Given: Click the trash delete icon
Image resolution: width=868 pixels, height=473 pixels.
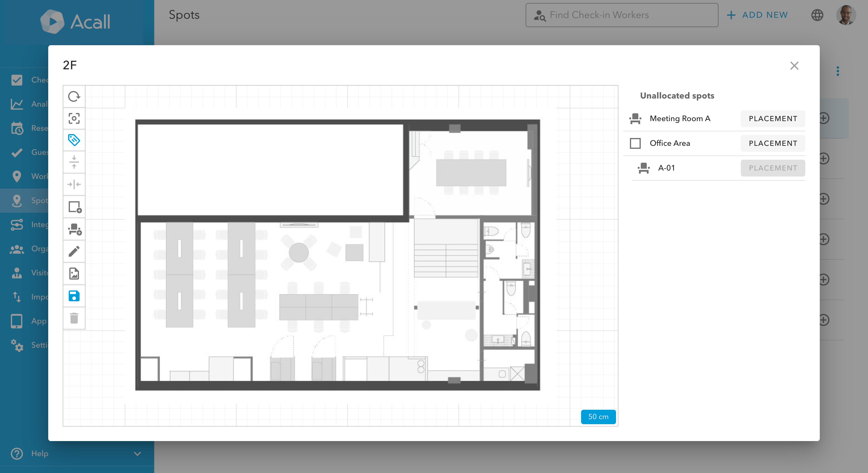Looking at the screenshot, I should click(74, 318).
